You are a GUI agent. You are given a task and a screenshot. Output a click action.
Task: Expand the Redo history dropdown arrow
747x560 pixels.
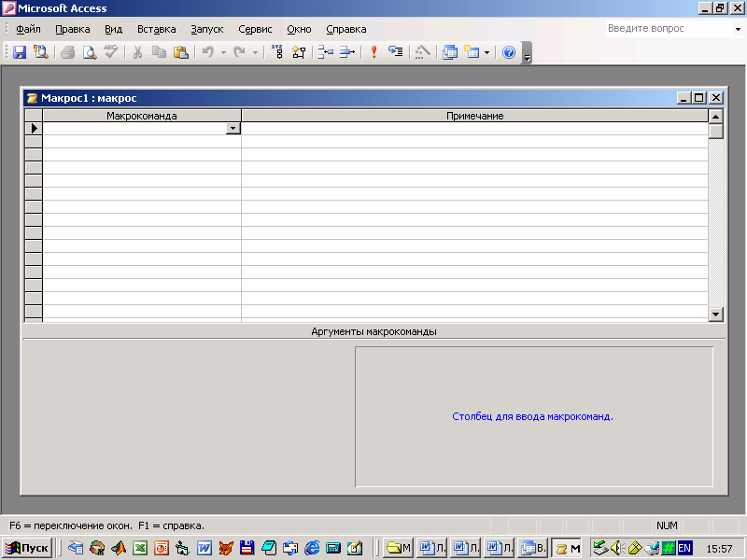[x=255, y=52]
